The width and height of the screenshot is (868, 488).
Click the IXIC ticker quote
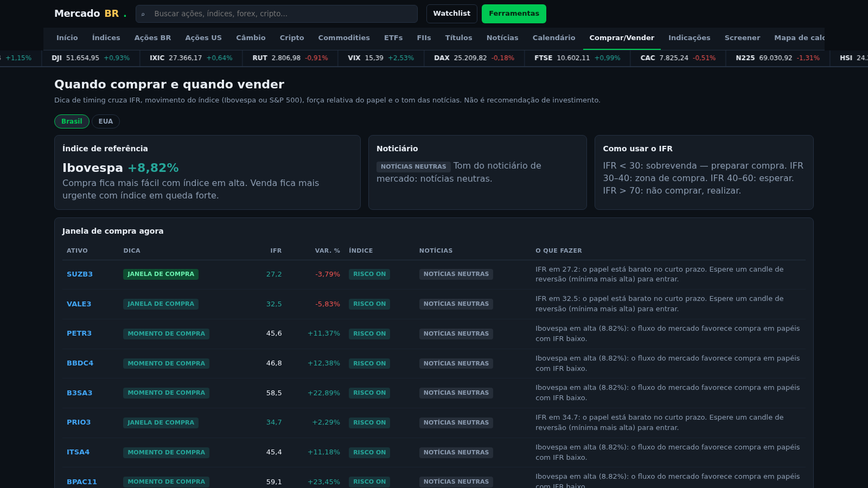click(191, 58)
